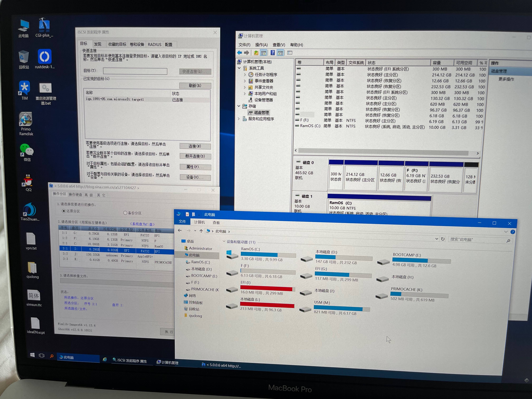Click Back arrow in 计算机管理 toolbar
The width and height of the screenshot is (532, 399).
(240, 52)
